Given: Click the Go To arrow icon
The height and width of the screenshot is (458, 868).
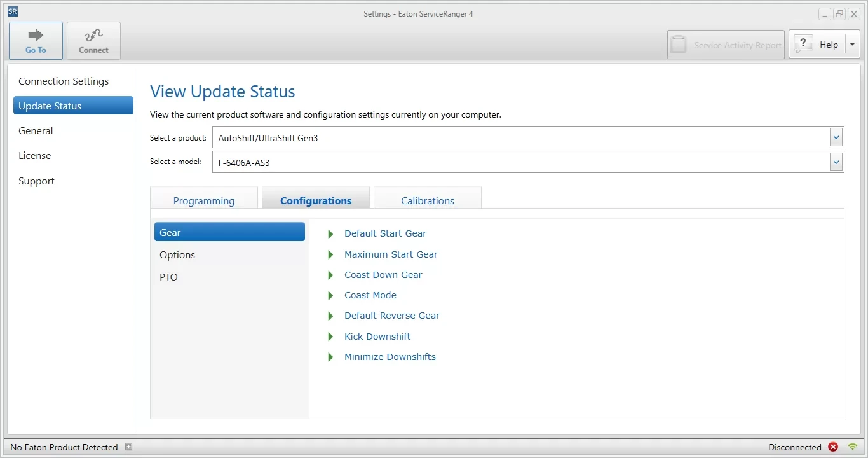Looking at the screenshot, I should point(36,36).
